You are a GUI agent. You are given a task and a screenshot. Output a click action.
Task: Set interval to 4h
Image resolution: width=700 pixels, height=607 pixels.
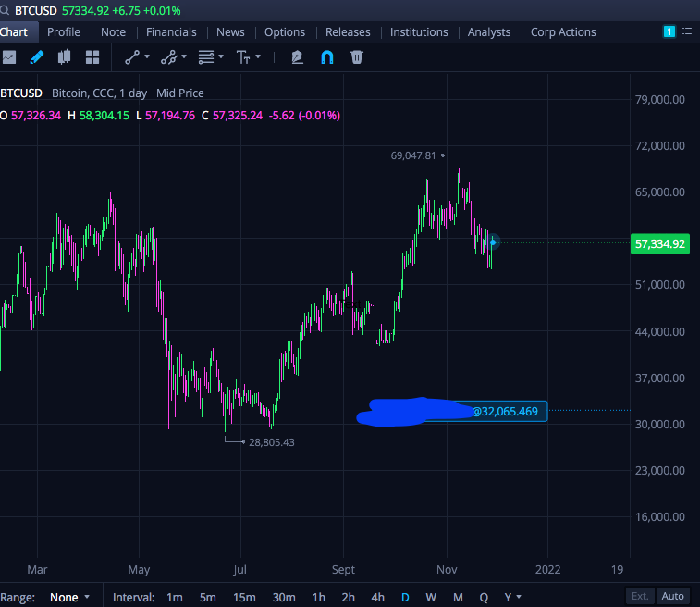point(377,597)
